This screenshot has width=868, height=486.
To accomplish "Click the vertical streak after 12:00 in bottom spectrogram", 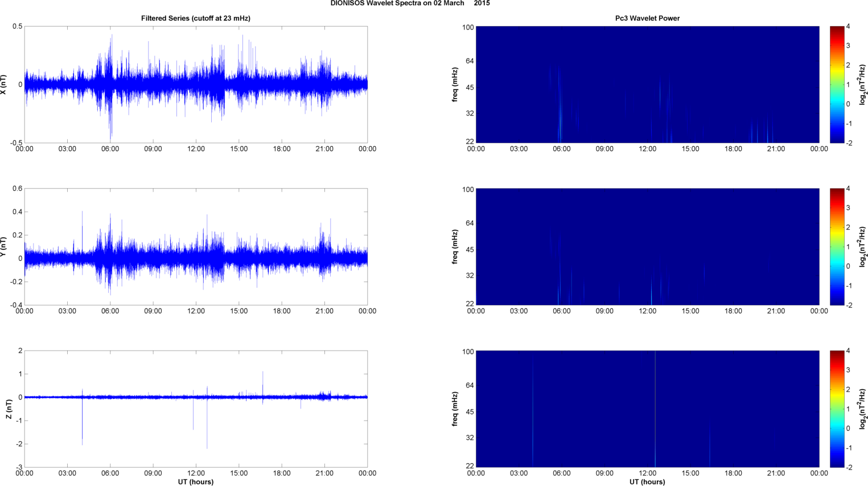I will [655, 409].
